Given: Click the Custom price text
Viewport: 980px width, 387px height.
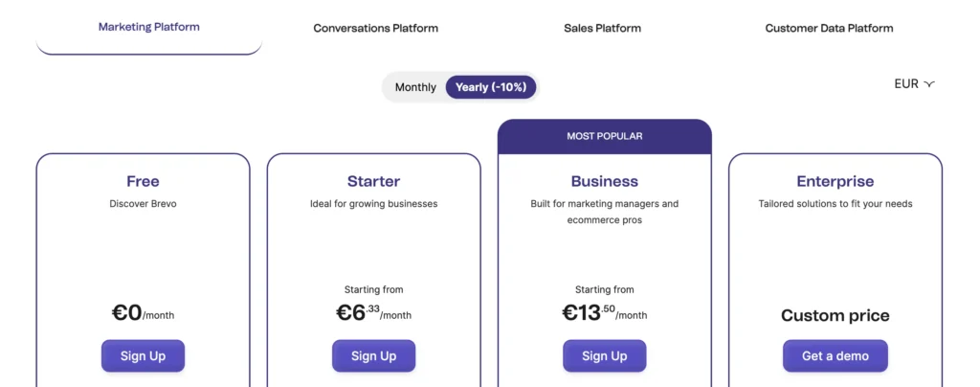Looking at the screenshot, I should [835, 315].
